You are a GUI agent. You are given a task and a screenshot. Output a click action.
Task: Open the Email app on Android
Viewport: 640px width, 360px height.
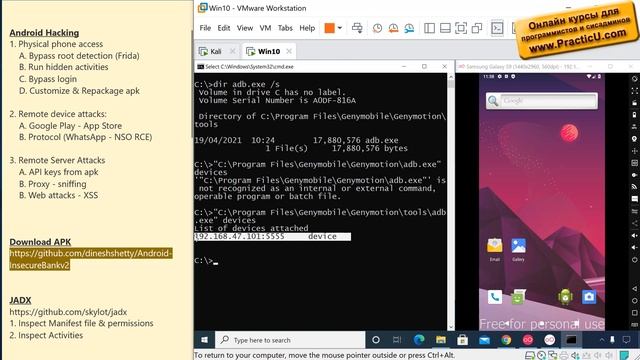pos(495,249)
